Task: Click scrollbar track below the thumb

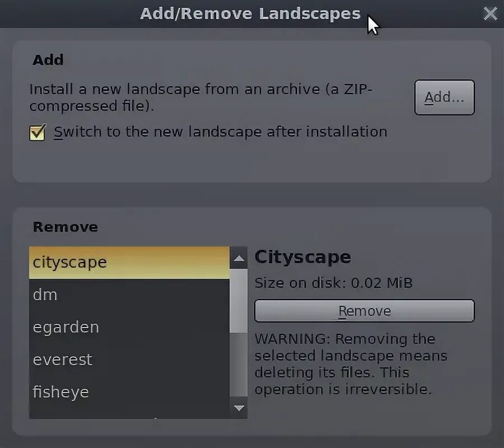Action: (x=239, y=365)
